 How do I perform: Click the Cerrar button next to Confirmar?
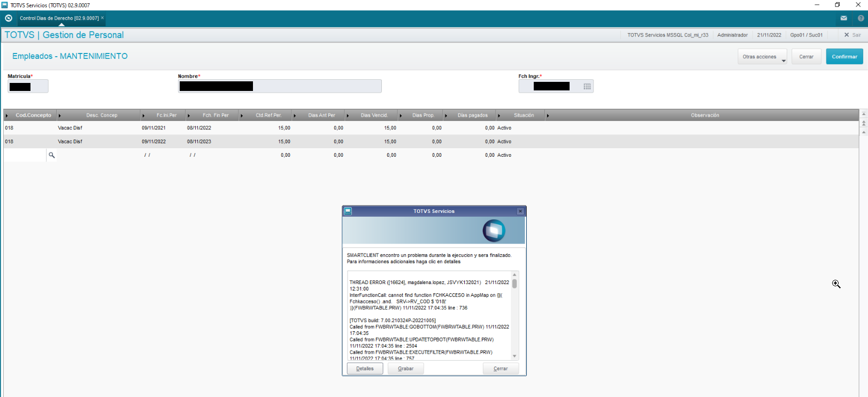806,57
